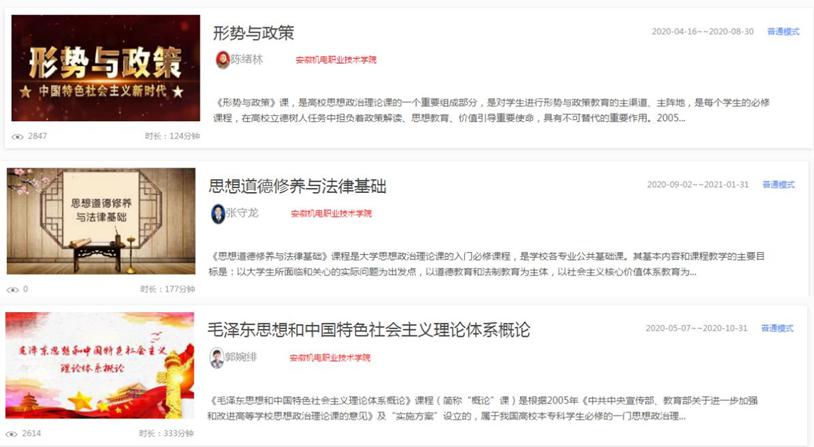Select 普通模式 link for 形势与政策 course
This screenshot has height=447, width=814.
click(x=783, y=32)
